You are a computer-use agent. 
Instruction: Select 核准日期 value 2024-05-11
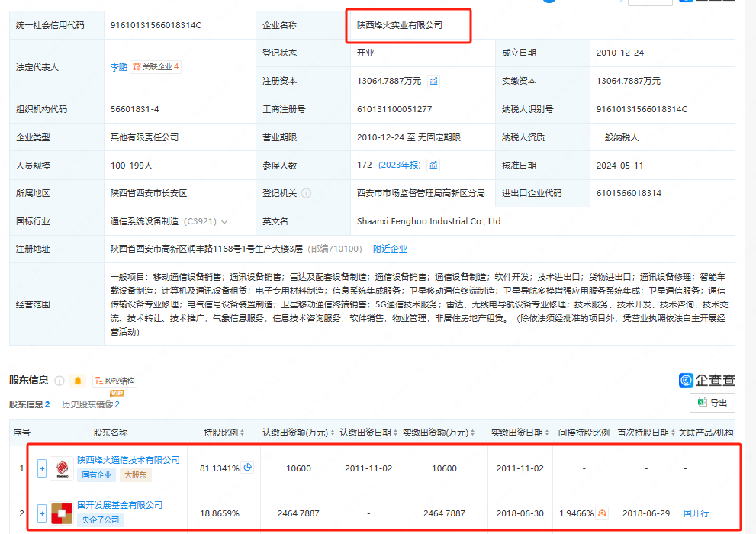pos(620,166)
